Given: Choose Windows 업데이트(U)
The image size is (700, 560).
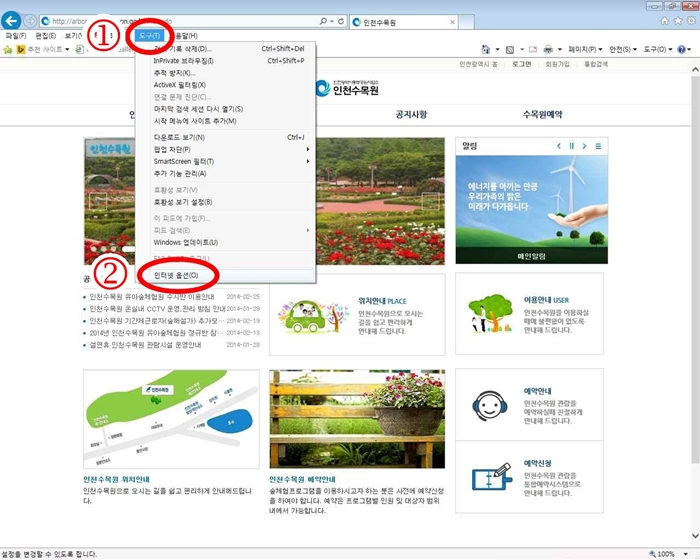Looking at the screenshot, I should 225,242.
